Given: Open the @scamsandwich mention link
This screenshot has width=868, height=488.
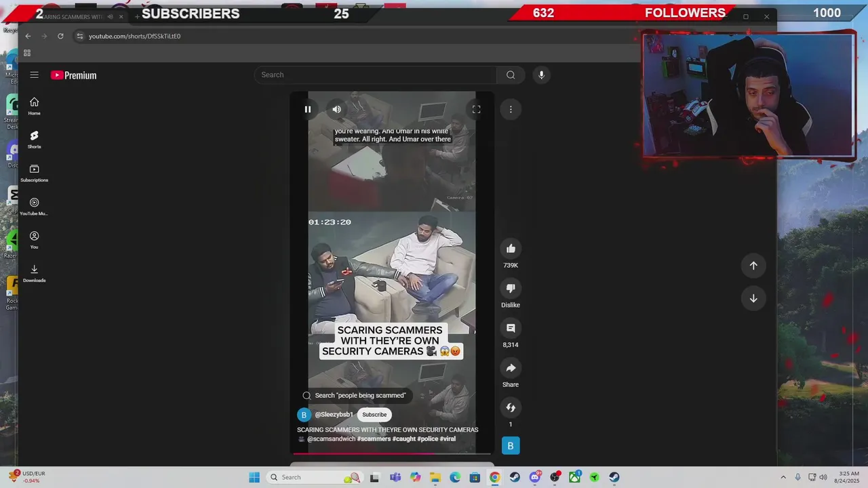Looking at the screenshot, I should click(331, 439).
